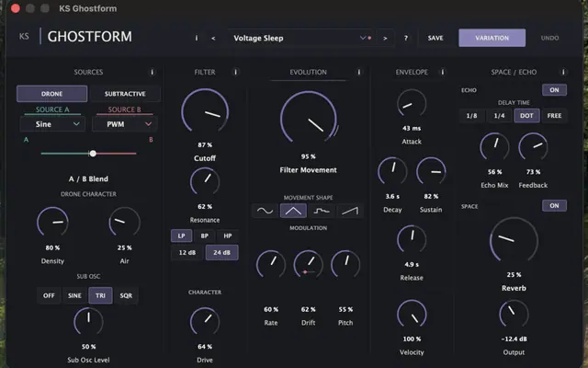Select the sine movement shape icon

coord(266,211)
